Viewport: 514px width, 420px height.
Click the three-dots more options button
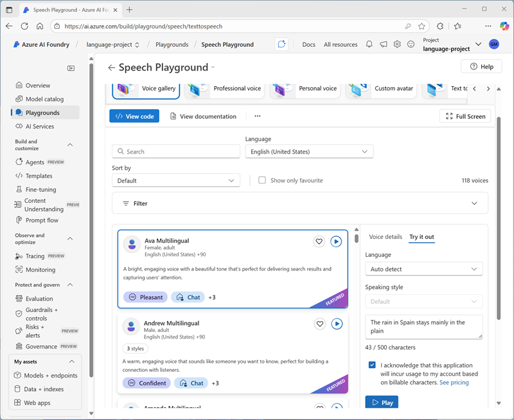[257, 116]
